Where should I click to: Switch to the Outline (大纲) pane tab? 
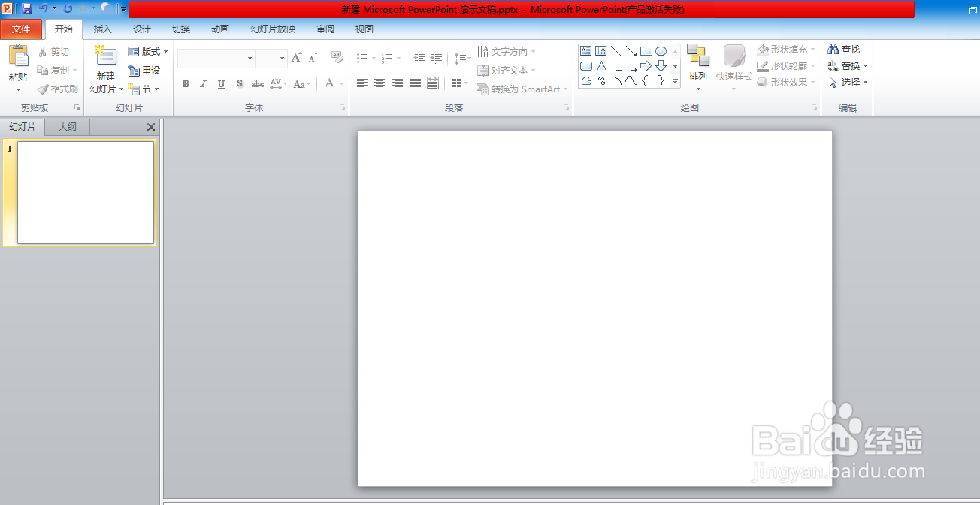click(68, 127)
